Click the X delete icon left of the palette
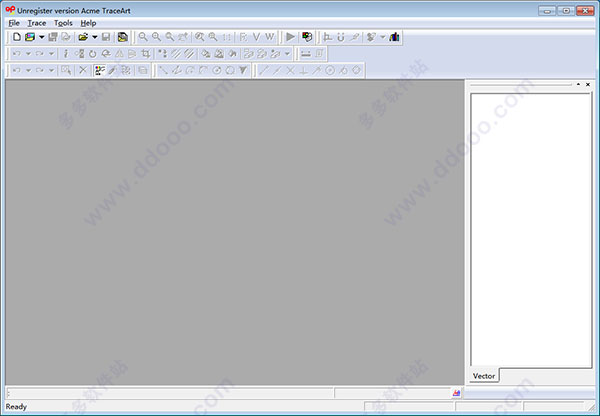Image resolution: width=600 pixels, height=416 pixels. [83, 70]
